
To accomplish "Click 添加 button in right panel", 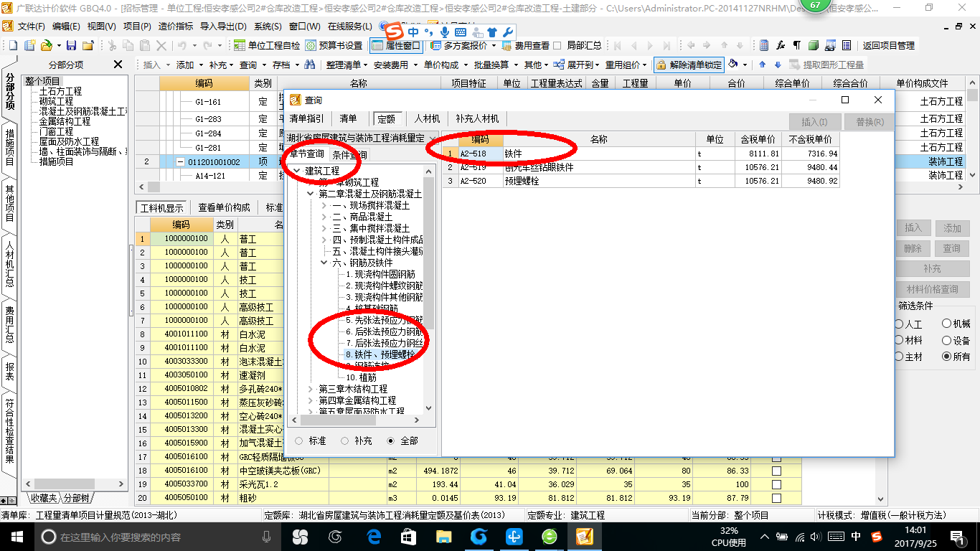I will pos(952,228).
